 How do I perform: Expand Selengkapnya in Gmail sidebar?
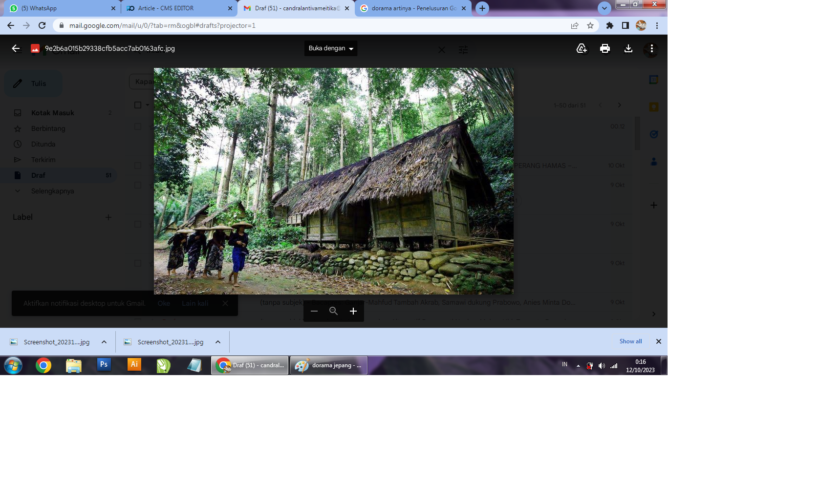tap(59, 191)
